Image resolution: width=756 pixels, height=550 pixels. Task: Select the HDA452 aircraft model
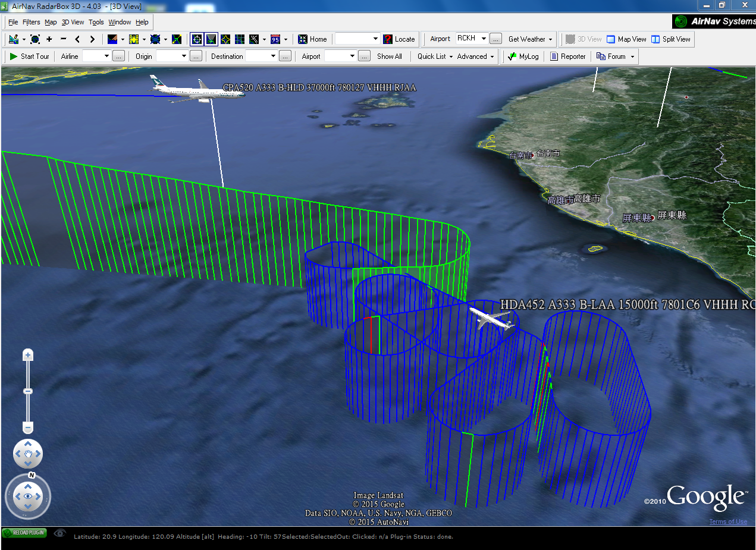click(x=491, y=318)
